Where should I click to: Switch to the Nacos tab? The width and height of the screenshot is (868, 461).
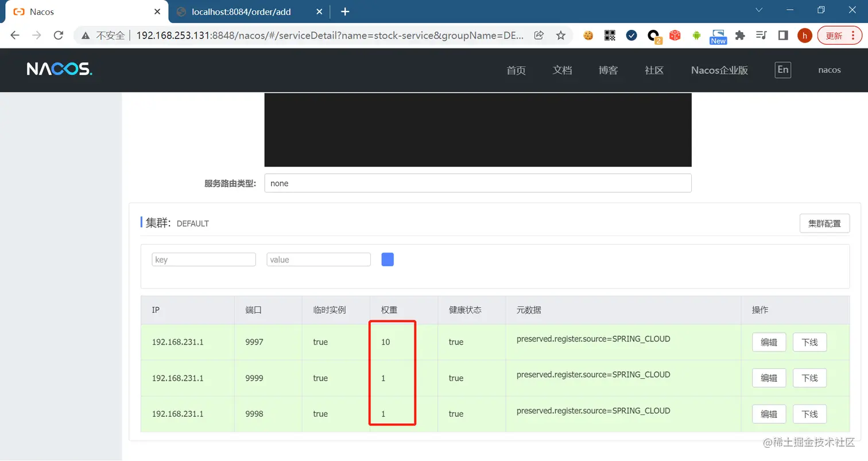point(86,11)
